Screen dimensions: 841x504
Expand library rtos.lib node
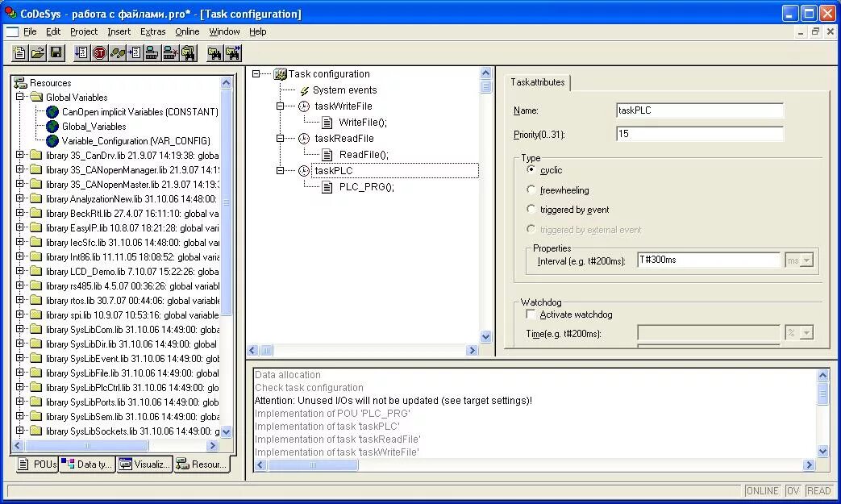[x=20, y=300]
